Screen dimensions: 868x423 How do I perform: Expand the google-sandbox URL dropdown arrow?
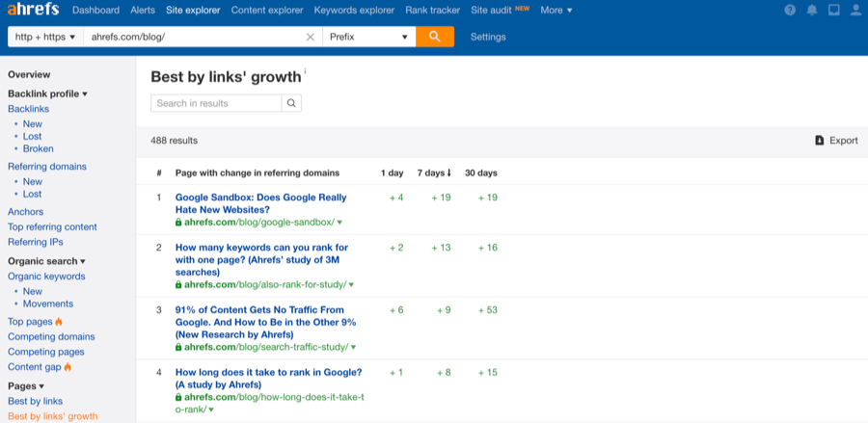pyautogui.click(x=339, y=223)
